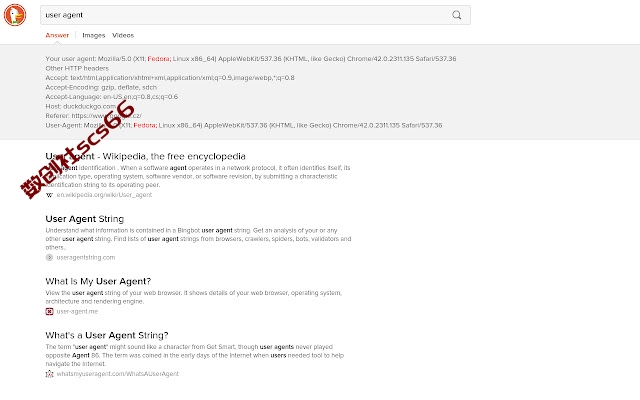This screenshot has height=400, width=640.
Task: Click the 'Accept-Language: en-US' header line
Action: pyautogui.click(x=111, y=96)
